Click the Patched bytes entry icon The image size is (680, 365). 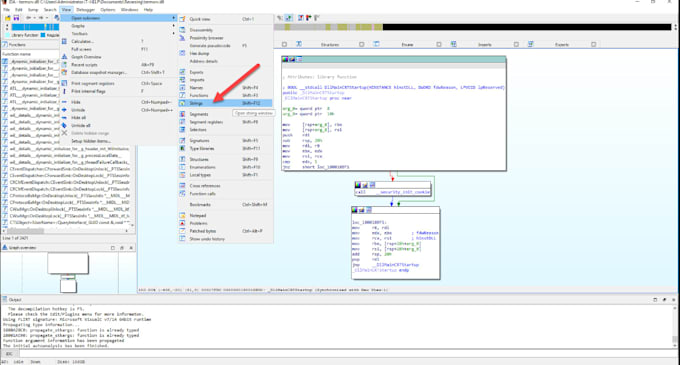183,231
